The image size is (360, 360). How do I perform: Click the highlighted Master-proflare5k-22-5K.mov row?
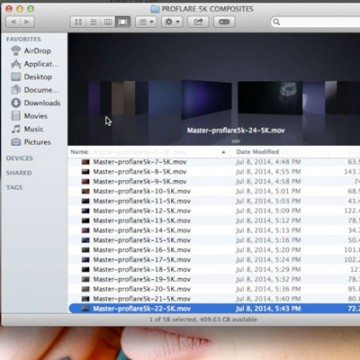[214, 308]
